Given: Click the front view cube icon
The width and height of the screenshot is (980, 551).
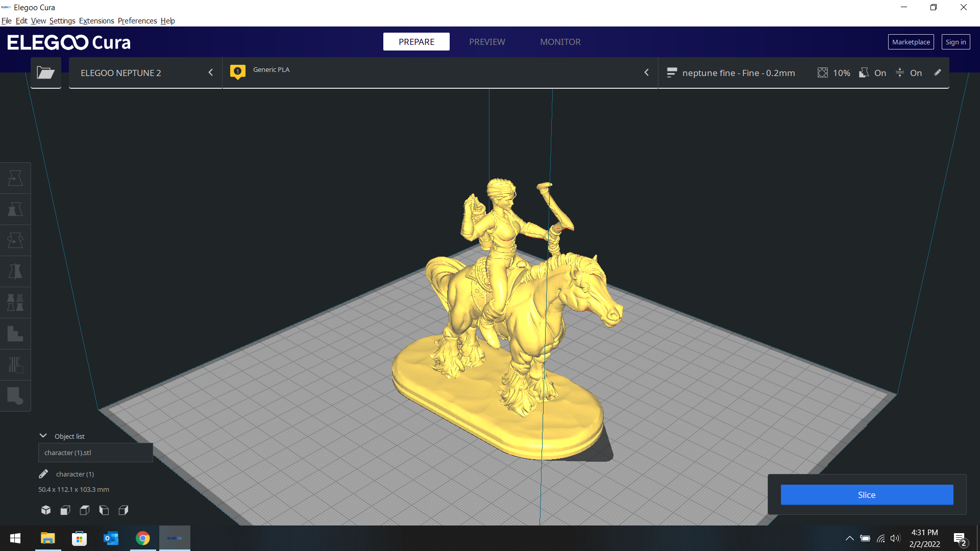Looking at the screenshot, I should pos(65,510).
